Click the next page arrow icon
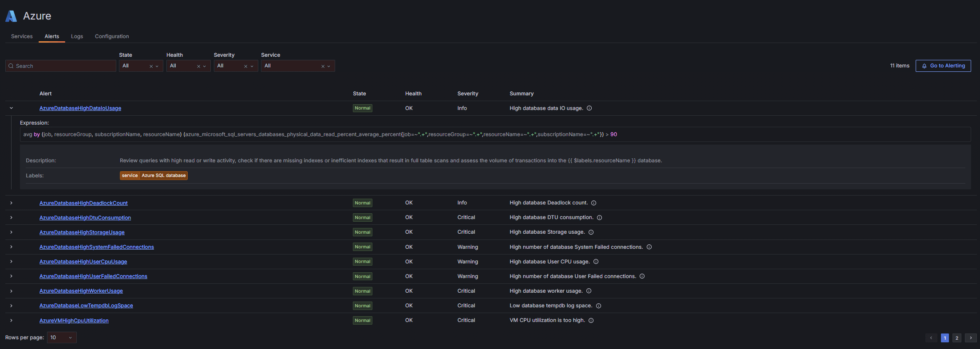 coord(971,338)
